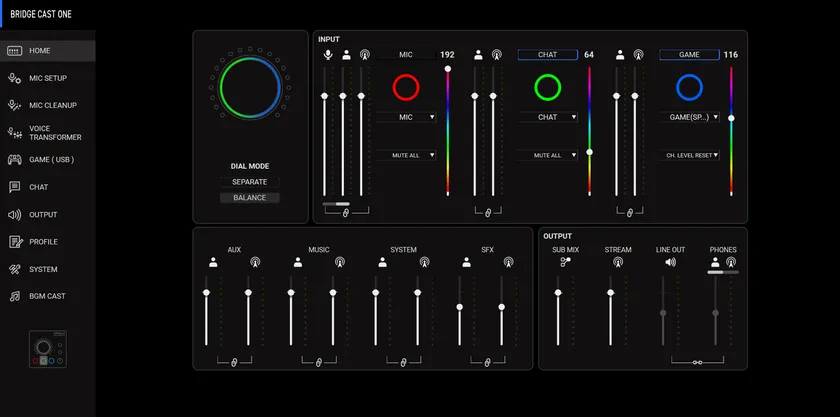This screenshot has height=417, width=840.
Task: Toggle the SYSTEM fader link icon
Action: (x=403, y=361)
